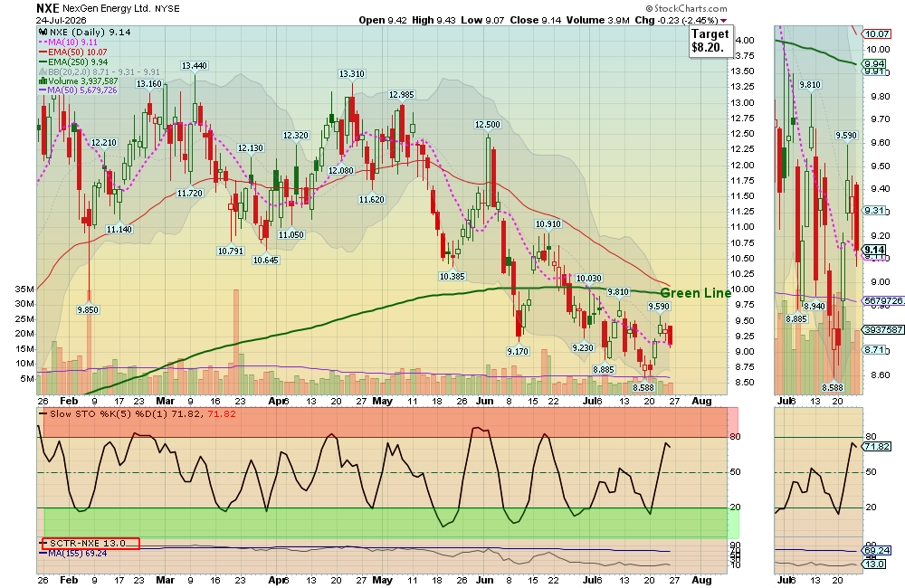Screen dimensions: 905x588
Task: Click the 8.588 low label in main chart
Action: pos(643,388)
